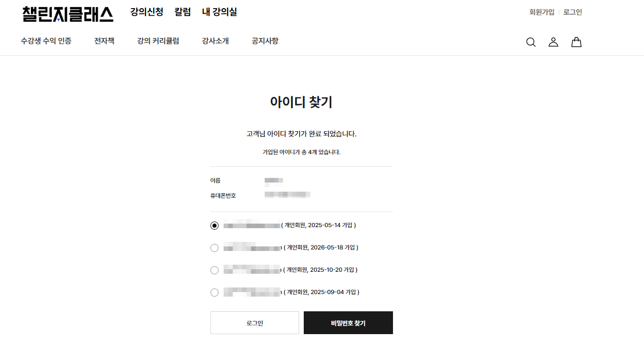
Task: Click the user profile icon
Action: click(x=553, y=42)
